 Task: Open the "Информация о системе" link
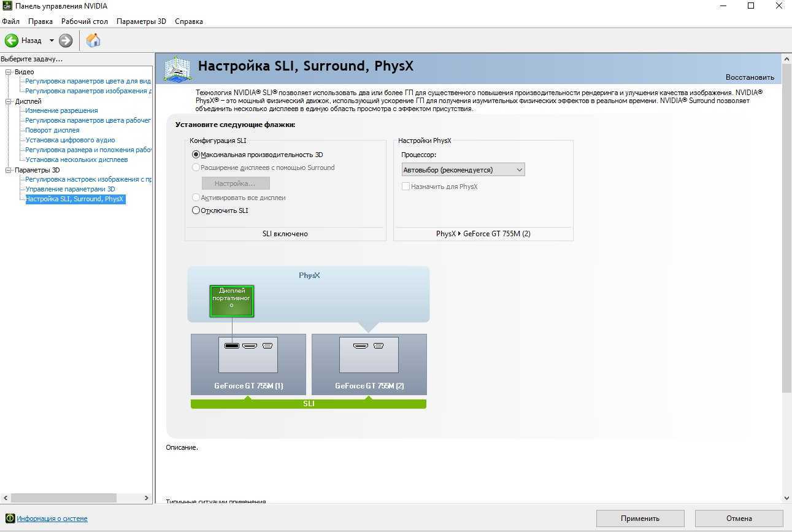pyautogui.click(x=52, y=519)
